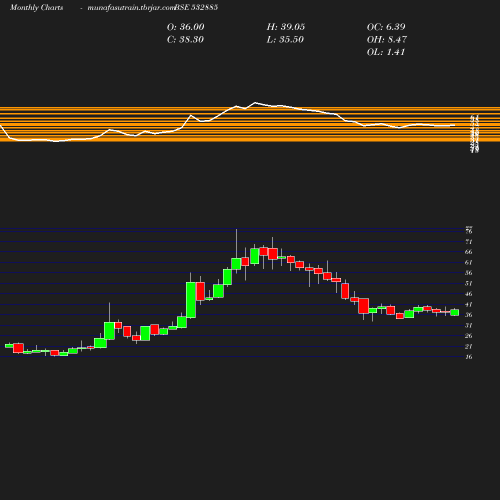Viewport: 500px width, 500px height.
Task: Click the 41 price axis label
Action: (469, 304)
